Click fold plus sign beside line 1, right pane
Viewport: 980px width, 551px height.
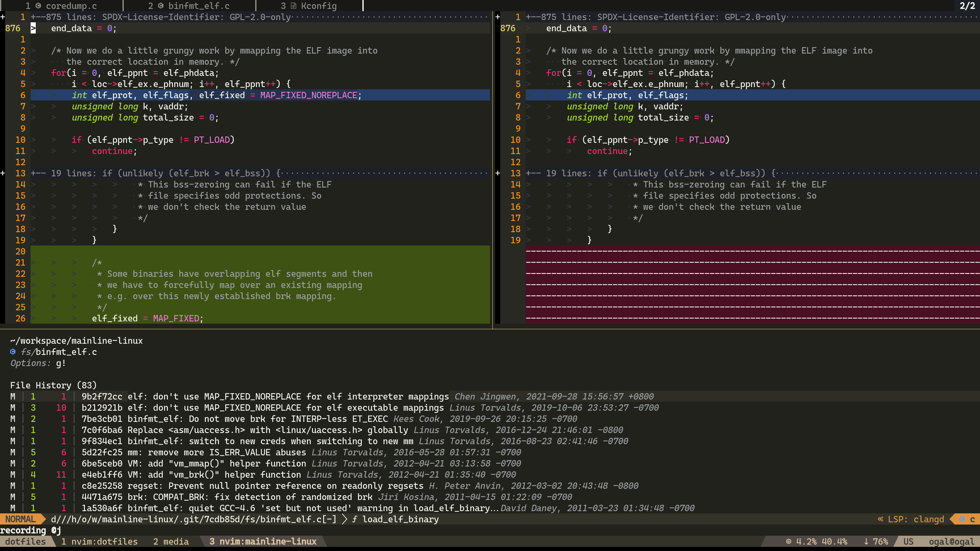498,17
